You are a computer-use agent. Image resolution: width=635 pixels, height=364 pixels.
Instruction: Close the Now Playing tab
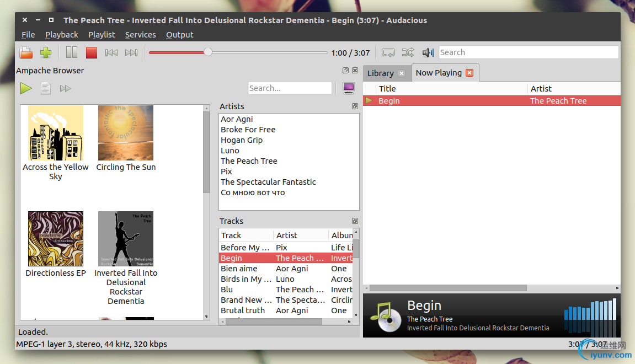[469, 73]
